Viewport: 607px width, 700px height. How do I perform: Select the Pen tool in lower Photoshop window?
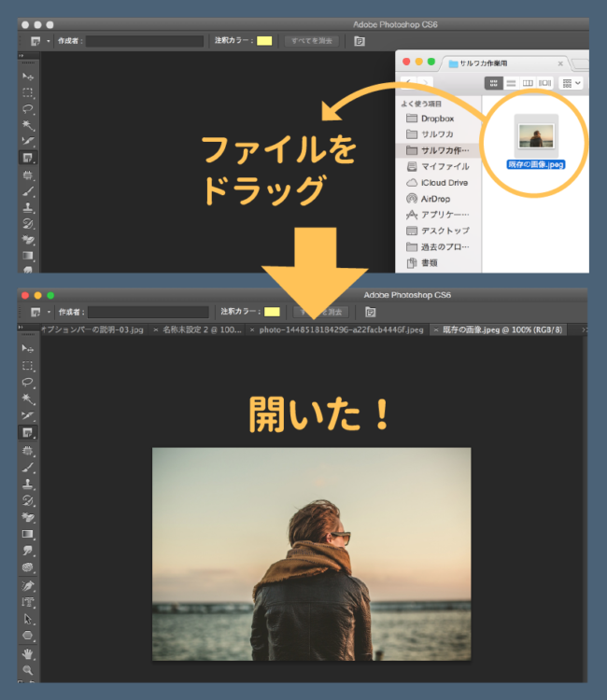tap(28, 585)
